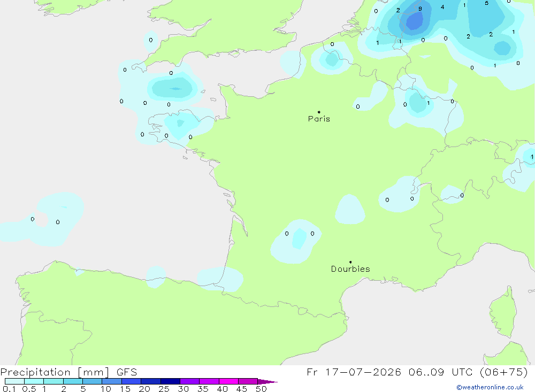This screenshot has width=535, height=392.
Task: Click the forecast date 'Fr 17-07-2026'
Action: click(x=354, y=372)
